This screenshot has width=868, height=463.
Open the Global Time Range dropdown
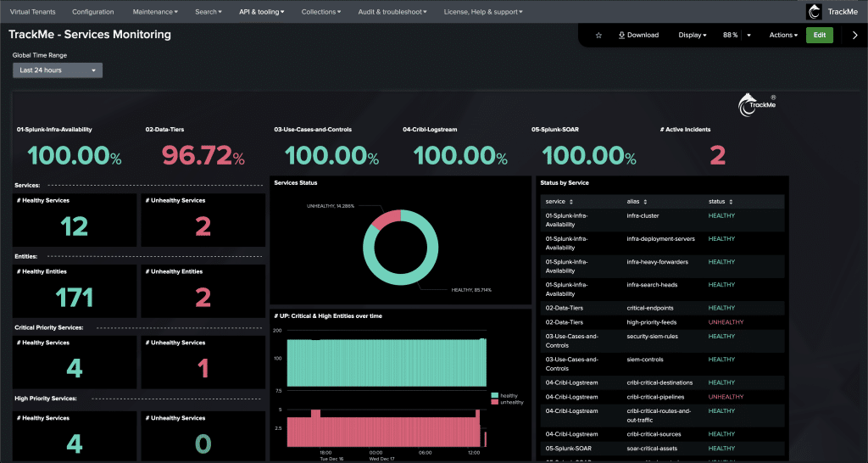(x=58, y=70)
